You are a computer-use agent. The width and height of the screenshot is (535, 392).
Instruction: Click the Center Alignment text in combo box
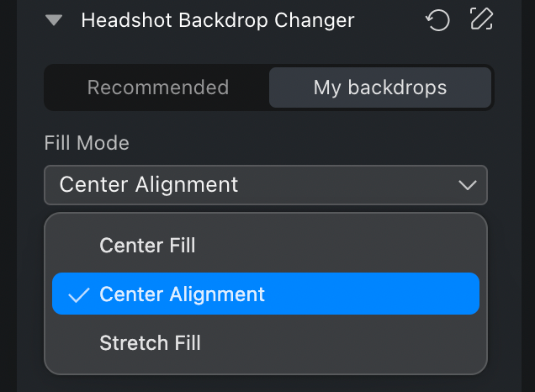[x=149, y=185]
